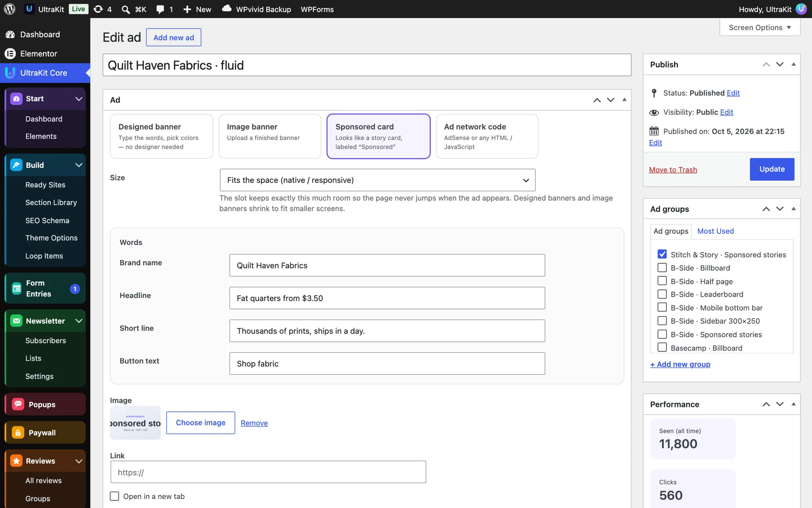Open the search icon next to ⌘K

(126, 9)
